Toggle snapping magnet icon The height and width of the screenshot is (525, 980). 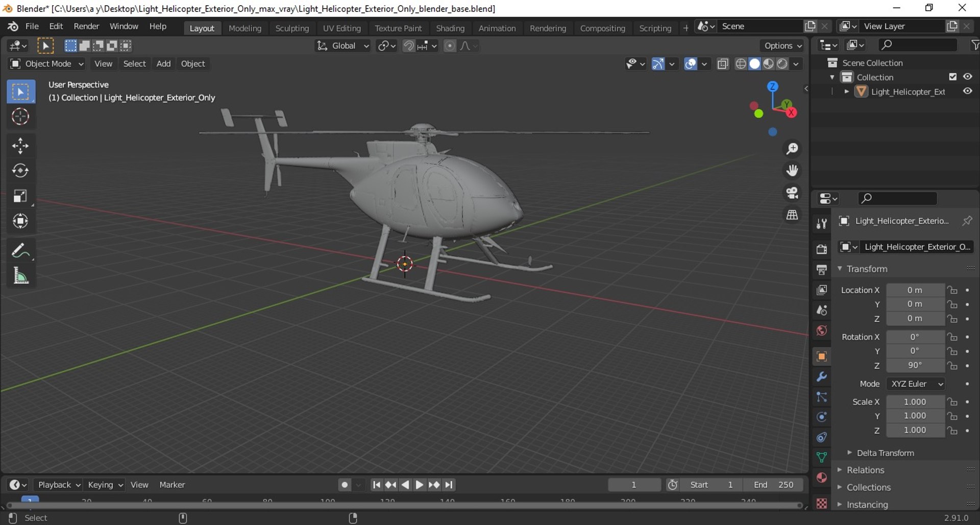tap(408, 46)
